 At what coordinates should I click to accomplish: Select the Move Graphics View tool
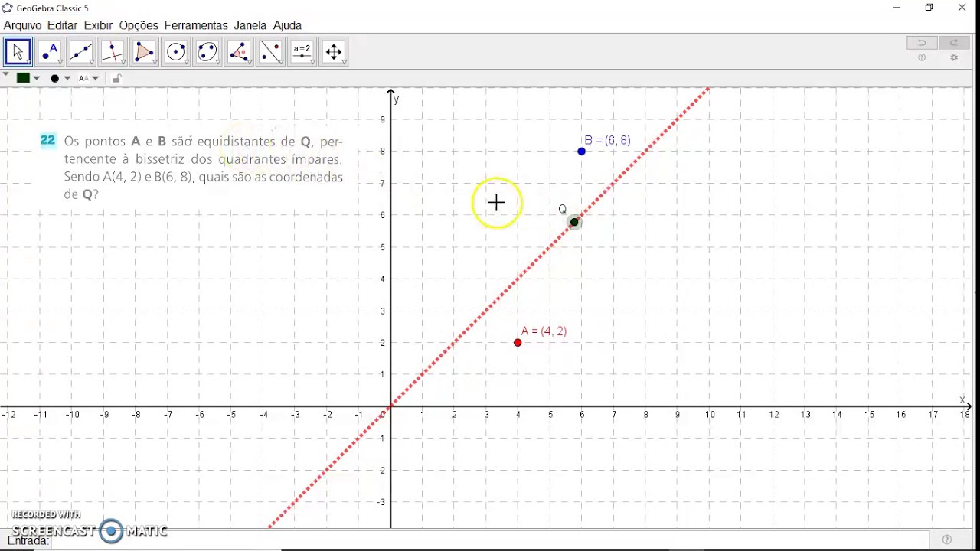click(x=334, y=52)
